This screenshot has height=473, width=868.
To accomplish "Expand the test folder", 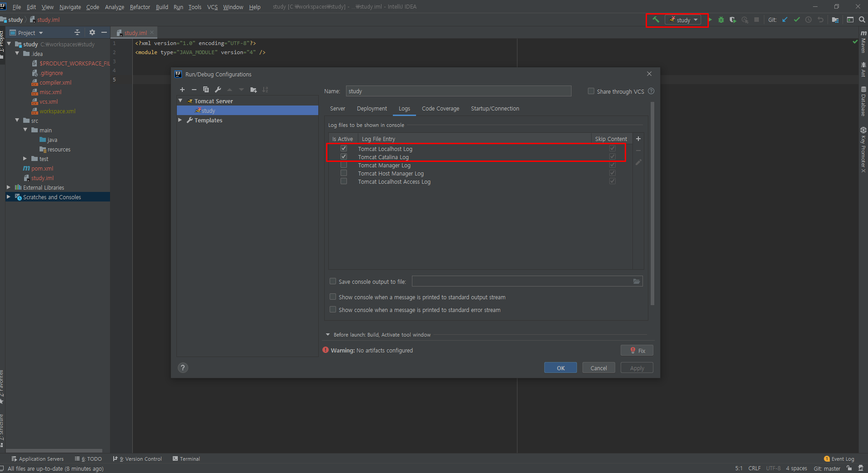I will click(25, 159).
